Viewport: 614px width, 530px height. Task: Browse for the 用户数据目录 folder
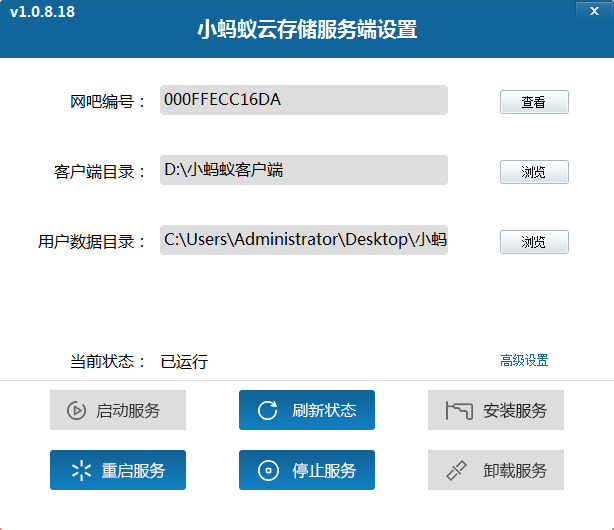point(534,242)
